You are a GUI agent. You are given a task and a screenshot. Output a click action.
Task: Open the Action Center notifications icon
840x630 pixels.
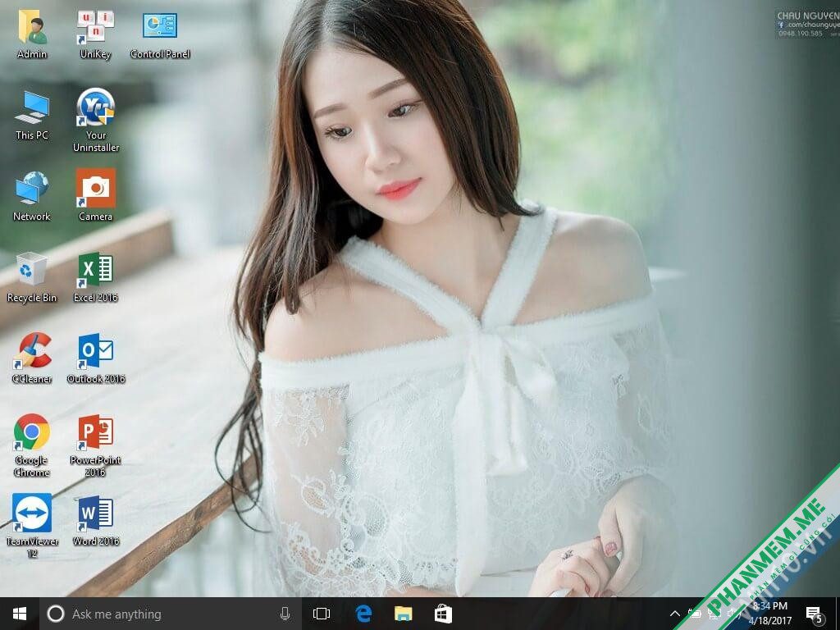815,614
